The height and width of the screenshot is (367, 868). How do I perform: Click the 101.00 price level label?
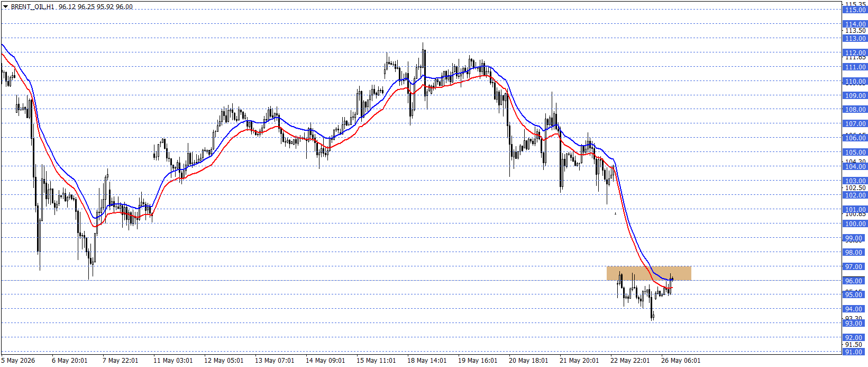point(855,209)
